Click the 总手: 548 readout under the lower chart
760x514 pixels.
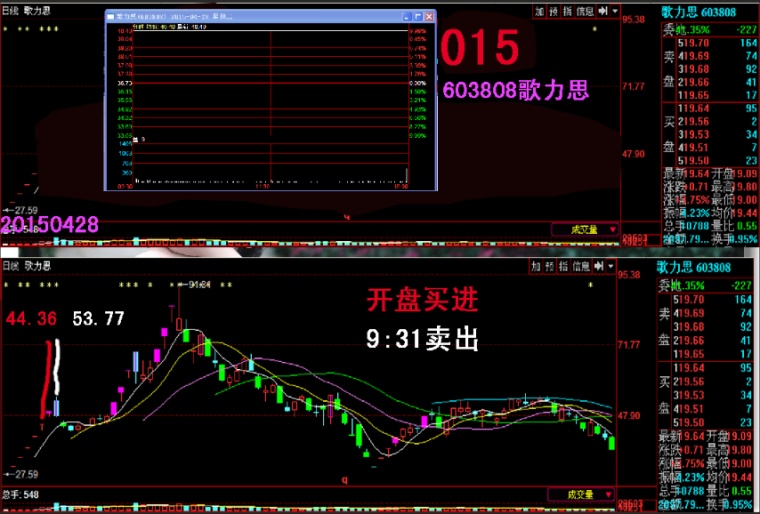[x=20, y=495]
